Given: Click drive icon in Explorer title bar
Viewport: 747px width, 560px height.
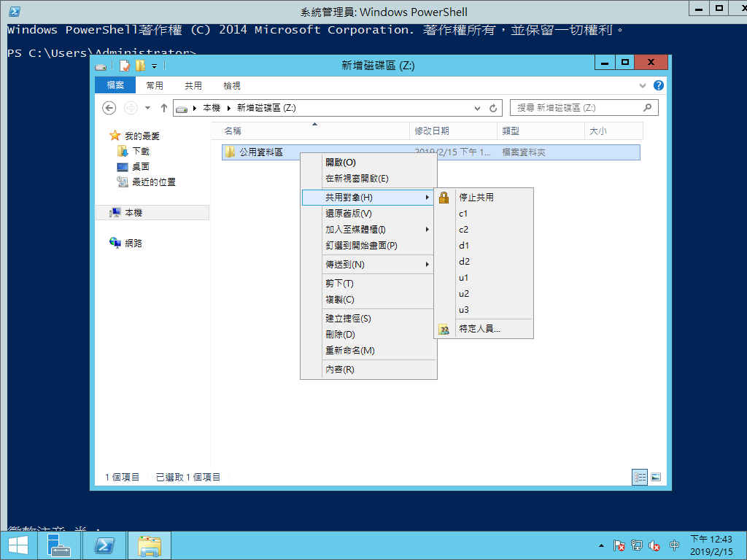Looking at the screenshot, I should (101, 66).
